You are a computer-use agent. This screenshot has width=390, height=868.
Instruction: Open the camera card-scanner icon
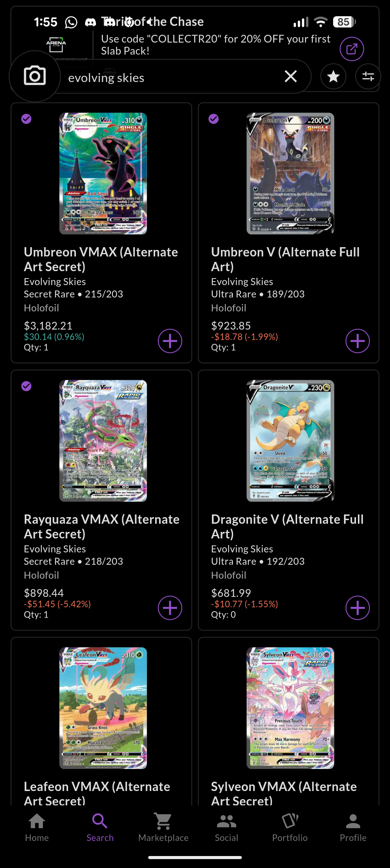tap(35, 76)
